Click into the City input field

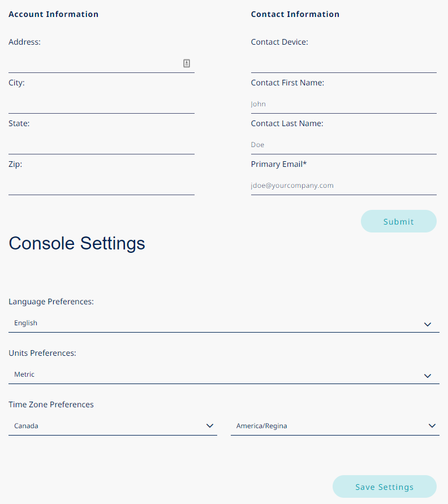point(101,104)
